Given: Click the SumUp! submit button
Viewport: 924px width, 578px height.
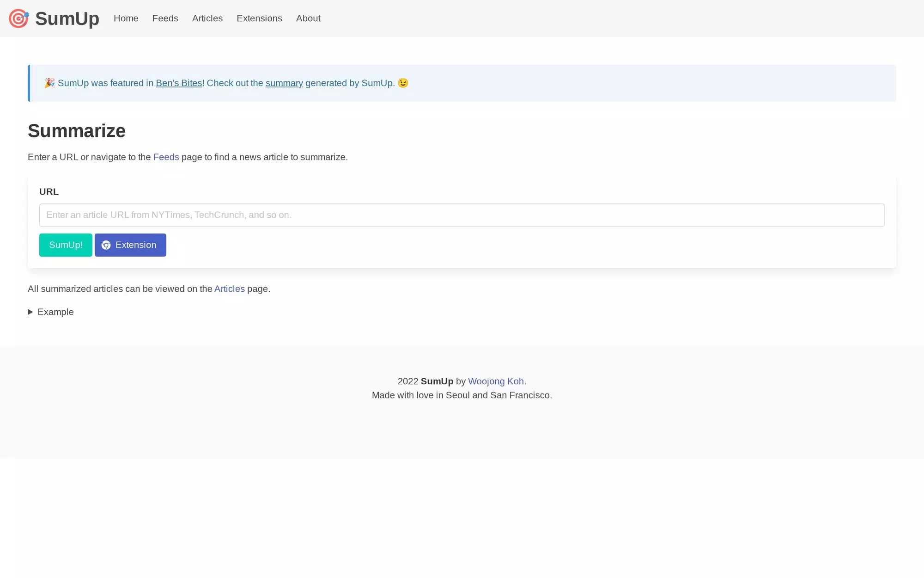Looking at the screenshot, I should [x=65, y=245].
